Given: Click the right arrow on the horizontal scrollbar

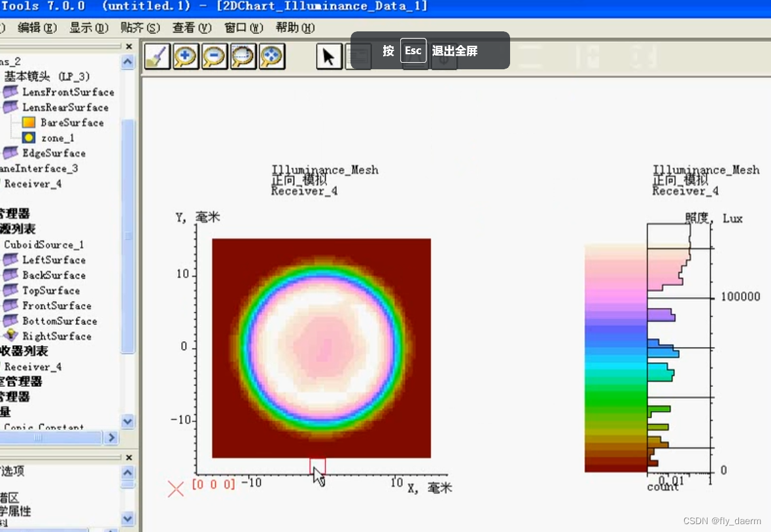Looking at the screenshot, I should (x=111, y=437).
